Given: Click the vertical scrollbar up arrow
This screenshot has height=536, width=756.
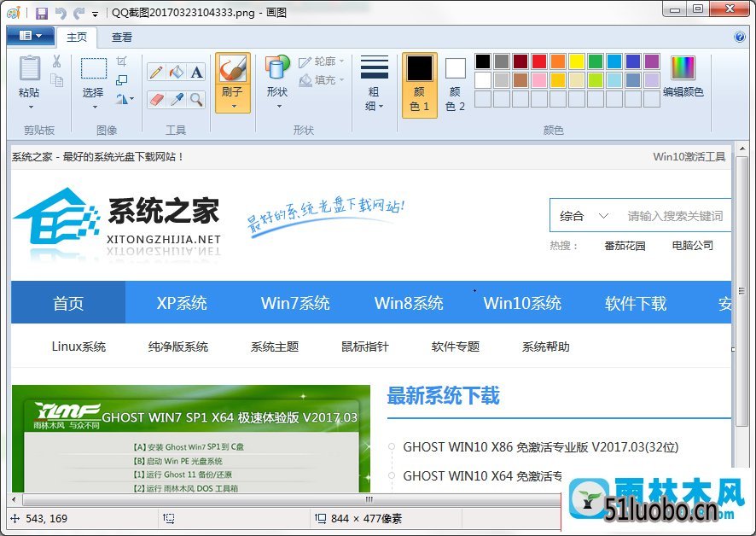Looking at the screenshot, I should [x=742, y=149].
